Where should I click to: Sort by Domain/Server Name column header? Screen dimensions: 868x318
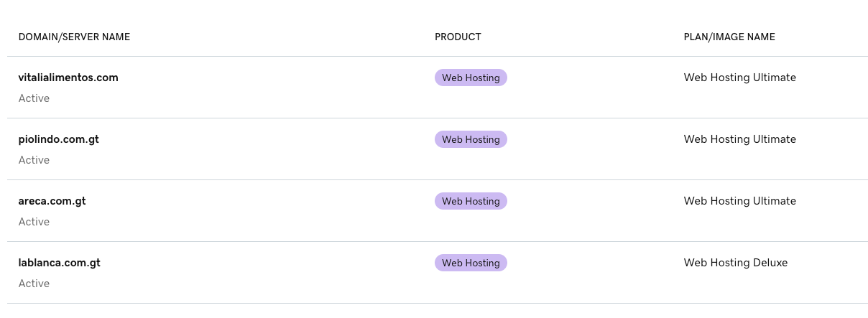(x=75, y=37)
